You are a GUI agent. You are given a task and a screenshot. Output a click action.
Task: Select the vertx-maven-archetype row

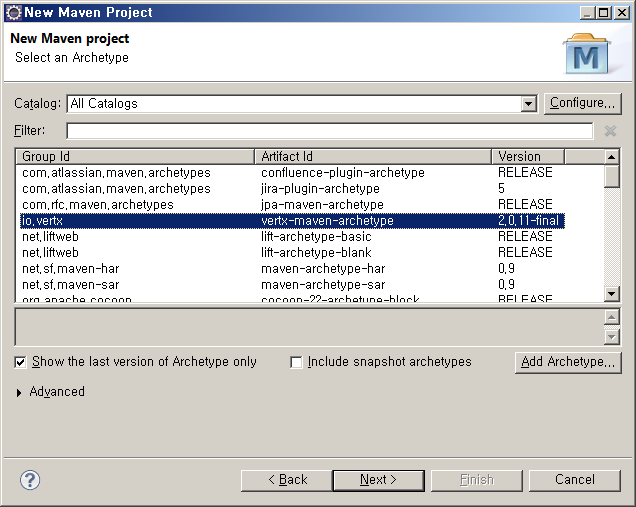coord(292,221)
